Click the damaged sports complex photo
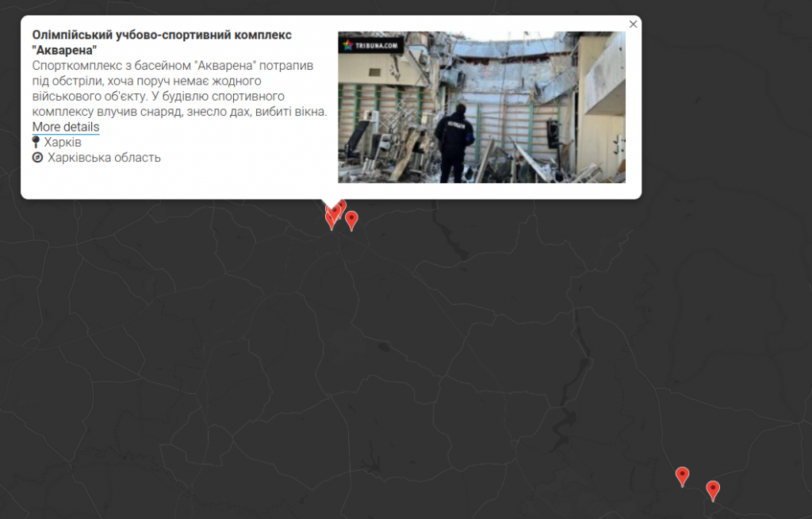812x519 pixels. pos(481,107)
